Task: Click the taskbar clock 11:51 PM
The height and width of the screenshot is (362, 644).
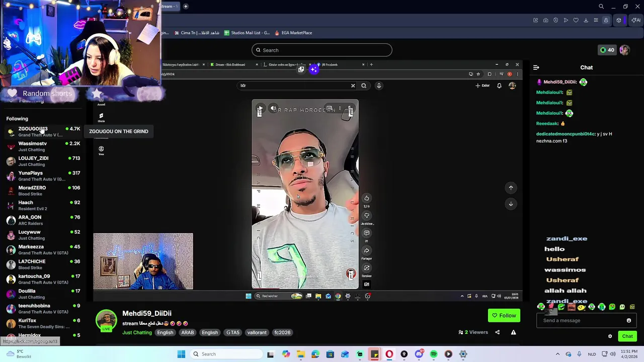Action: [629, 354]
